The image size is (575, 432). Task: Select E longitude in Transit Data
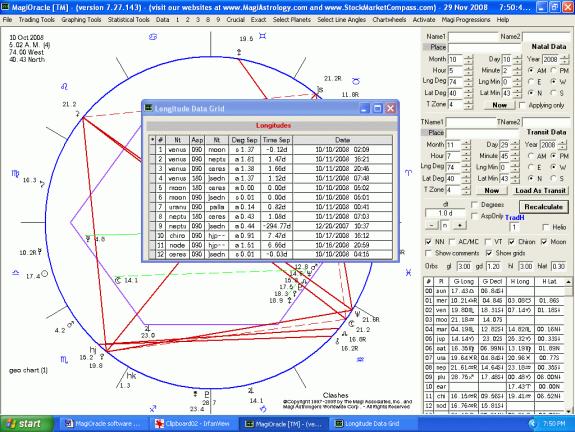[x=531, y=167]
